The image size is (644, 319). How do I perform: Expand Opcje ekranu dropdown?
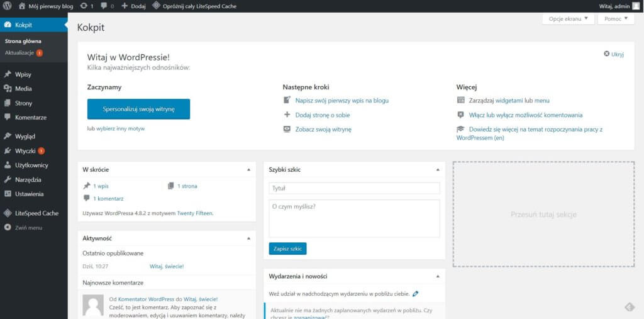click(x=567, y=19)
